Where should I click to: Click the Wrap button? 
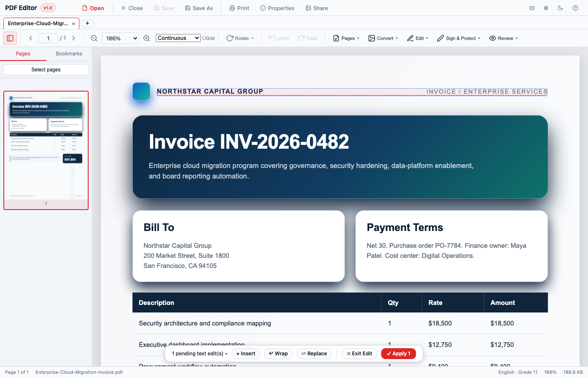[278, 354]
